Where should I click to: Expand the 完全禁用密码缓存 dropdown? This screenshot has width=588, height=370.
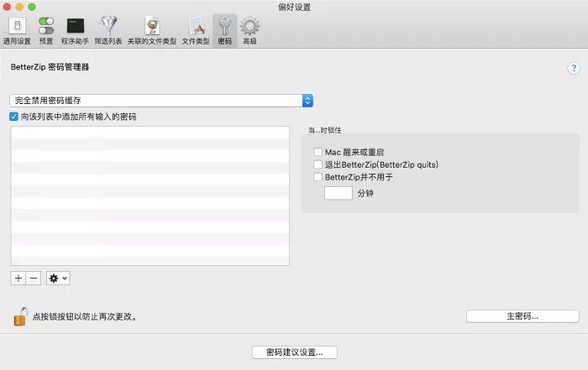[161, 101]
